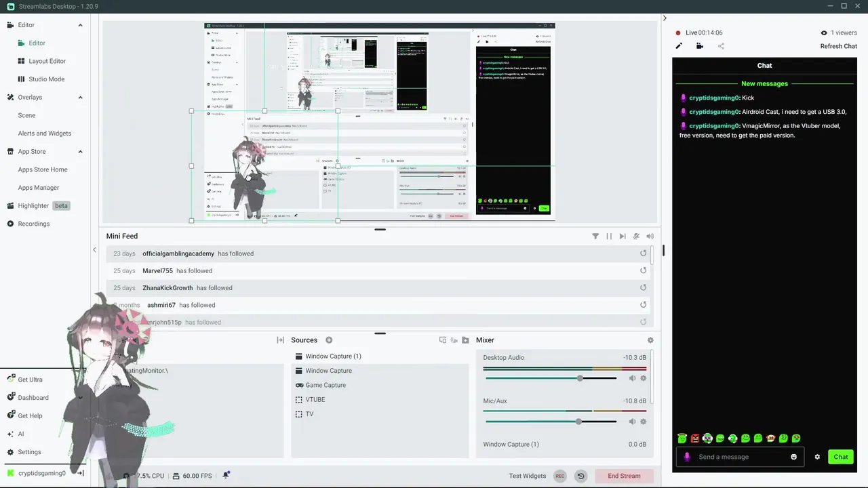Click the share icon under Live timer
The height and width of the screenshot is (488, 868).
click(x=721, y=46)
